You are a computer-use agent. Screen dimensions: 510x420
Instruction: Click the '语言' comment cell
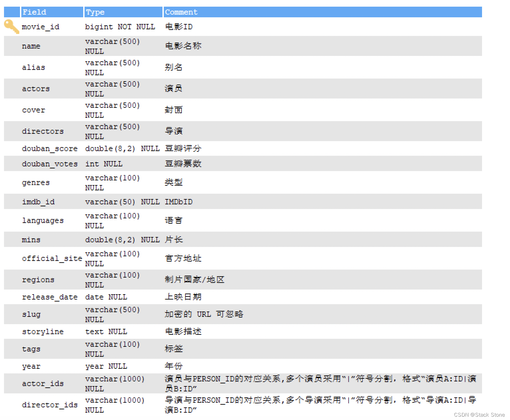(174, 220)
